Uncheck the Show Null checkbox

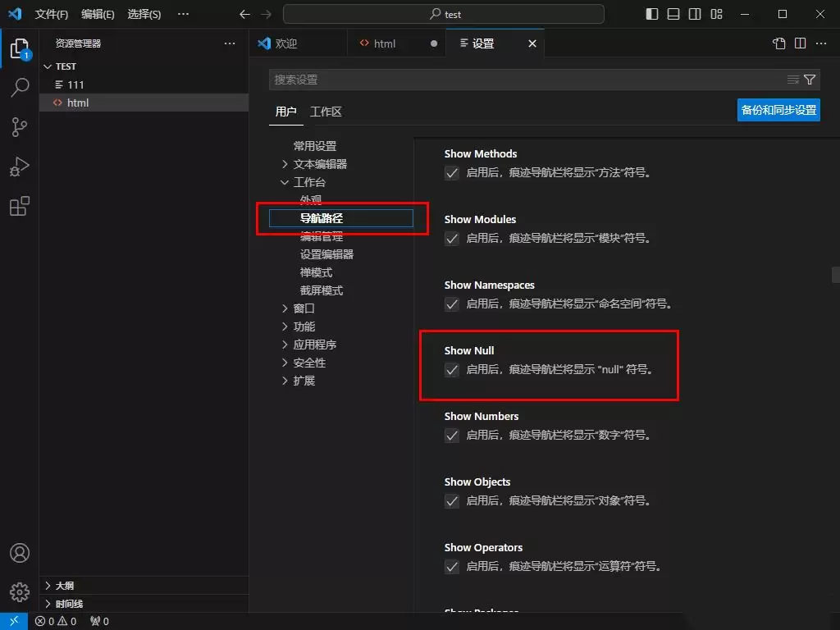point(452,370)
